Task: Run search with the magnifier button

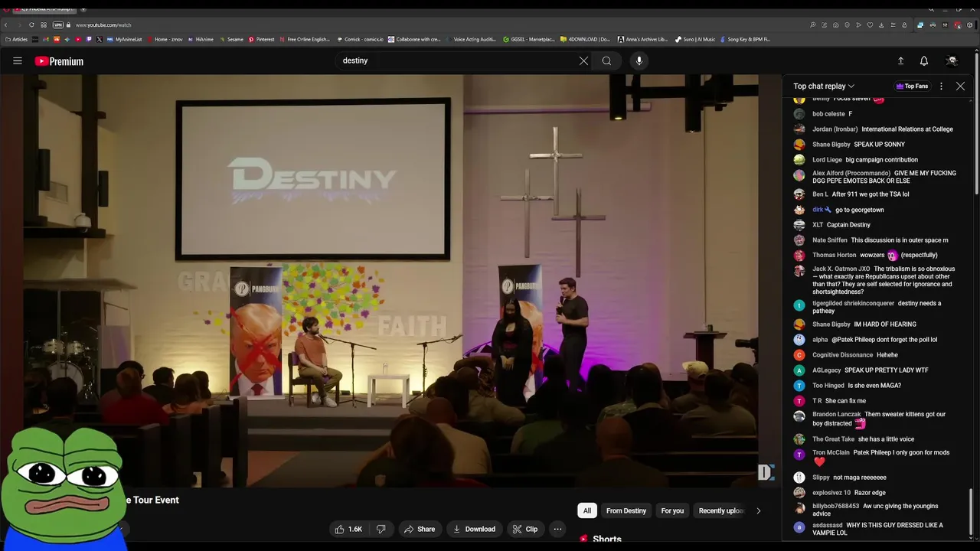Action: coord(606,60)
